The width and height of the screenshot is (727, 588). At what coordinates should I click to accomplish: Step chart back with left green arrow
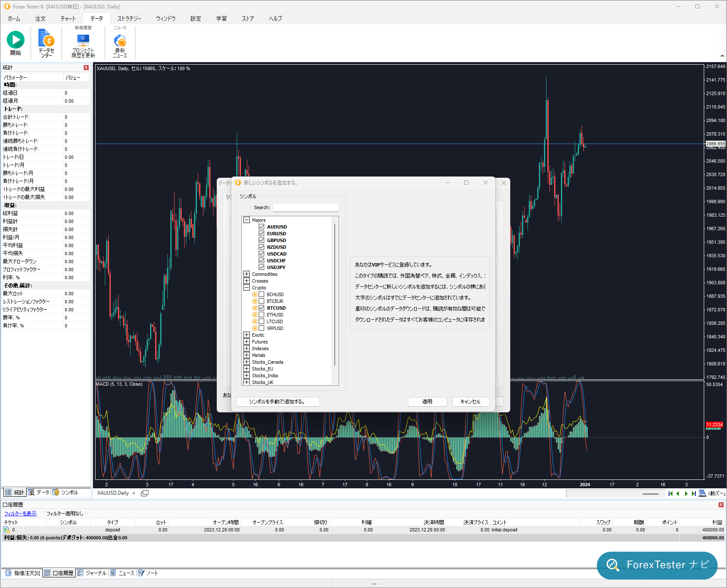(678, 493)
